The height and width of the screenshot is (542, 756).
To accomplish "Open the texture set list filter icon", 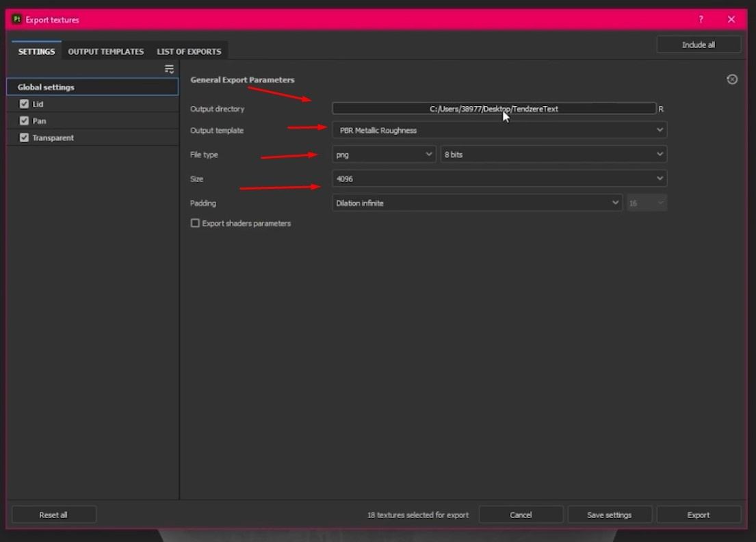I will [169, 69].
